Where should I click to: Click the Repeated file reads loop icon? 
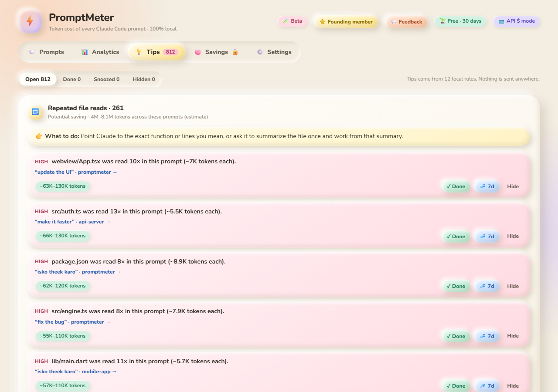35,112
